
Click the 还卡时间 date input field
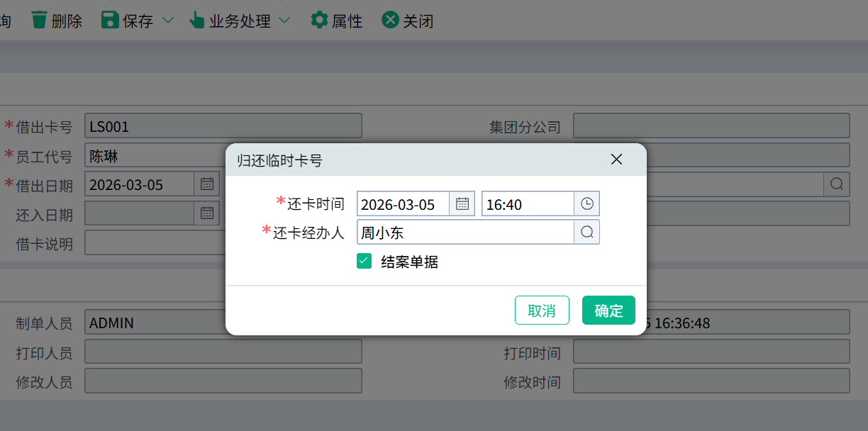coord(403,204)
